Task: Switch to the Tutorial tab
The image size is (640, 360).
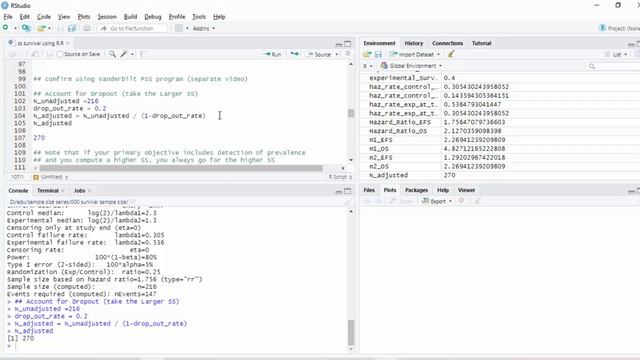Action: coord(482,43)
